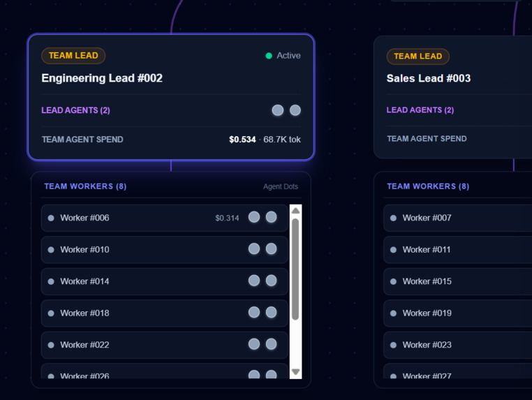Click second agent dot of Engineering Lead #002

pyautogui.click(x=295, y=110)
